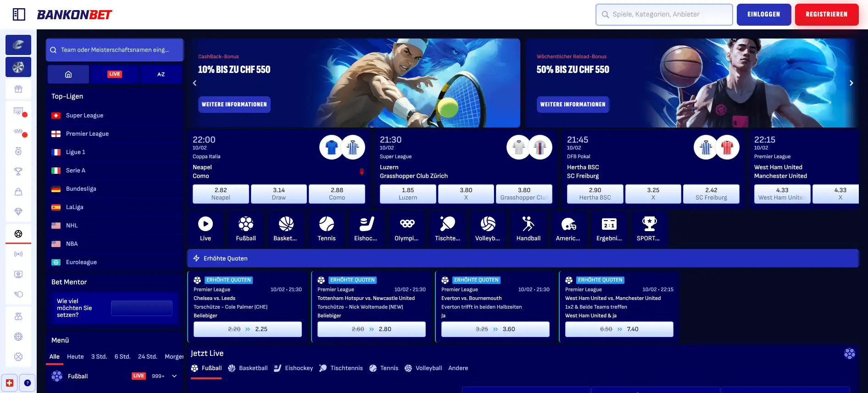Image resolution: width=868 pixels, height=393 pixels.
Task: Open Super League in Top-Ligen
Action: pyautogui.click(x=115, y=116)
